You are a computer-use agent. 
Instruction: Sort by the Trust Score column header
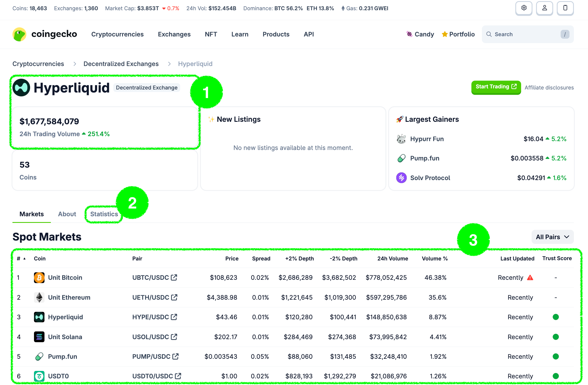point(557,258)
